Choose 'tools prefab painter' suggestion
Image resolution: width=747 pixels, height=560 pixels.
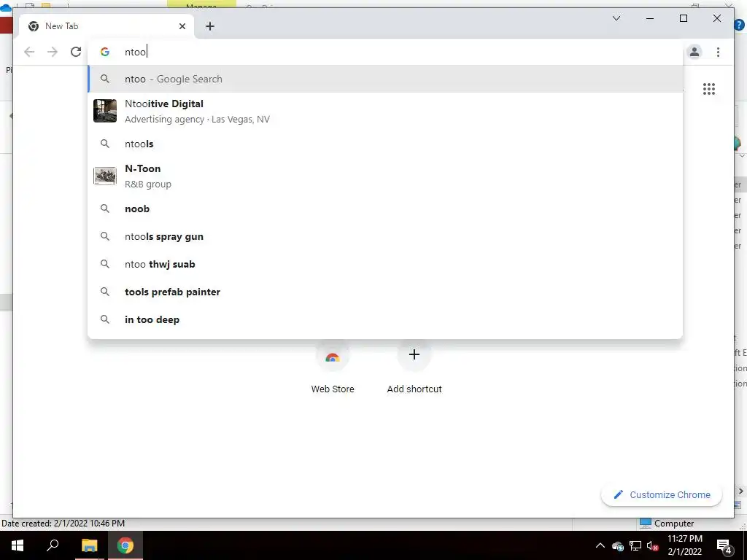385,292
